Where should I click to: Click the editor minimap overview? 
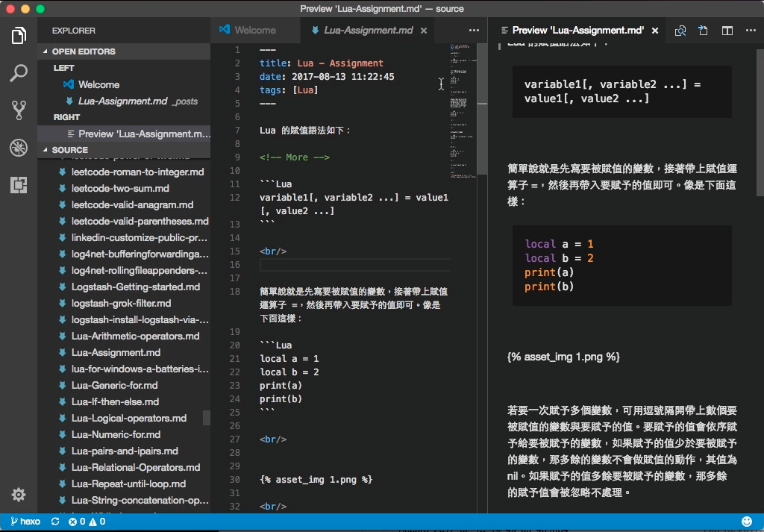click(463, 111)
